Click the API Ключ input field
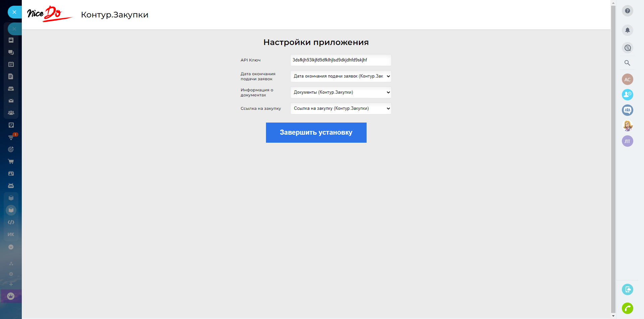This screenshot has height=319, width=644. 341,60
